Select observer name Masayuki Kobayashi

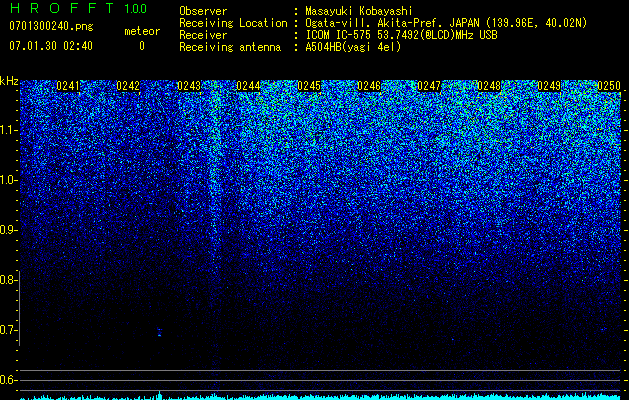[359, 11]
